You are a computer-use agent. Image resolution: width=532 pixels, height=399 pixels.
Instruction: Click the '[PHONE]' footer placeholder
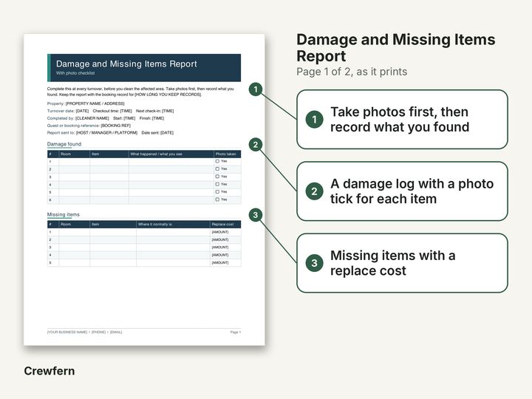(x=98, y=332)
